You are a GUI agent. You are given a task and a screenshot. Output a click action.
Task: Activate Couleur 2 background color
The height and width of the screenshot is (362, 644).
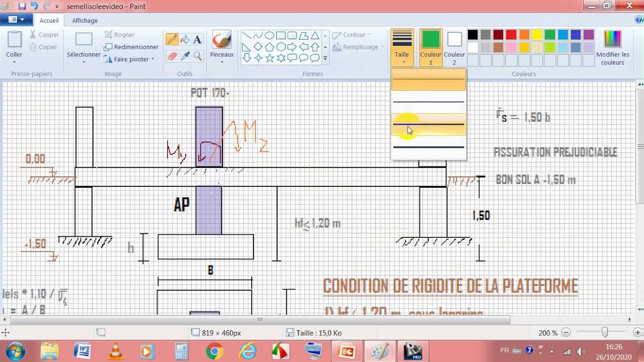454,48
